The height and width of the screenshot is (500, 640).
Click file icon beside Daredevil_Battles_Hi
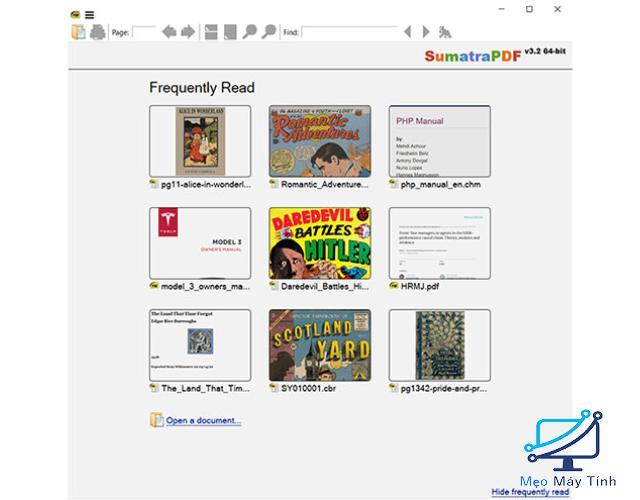click(x=274, y=286)
